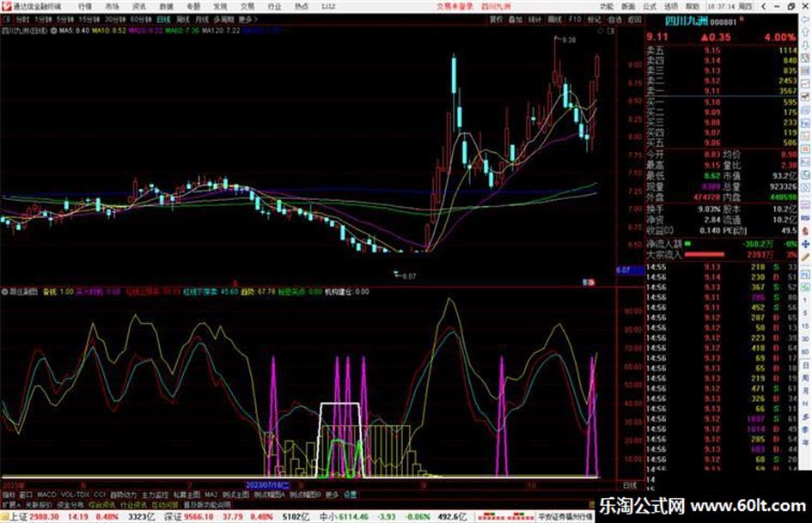Switch chart to 60分钟 period
Viewport: 812px width, 523px height.
coord(140,19)
